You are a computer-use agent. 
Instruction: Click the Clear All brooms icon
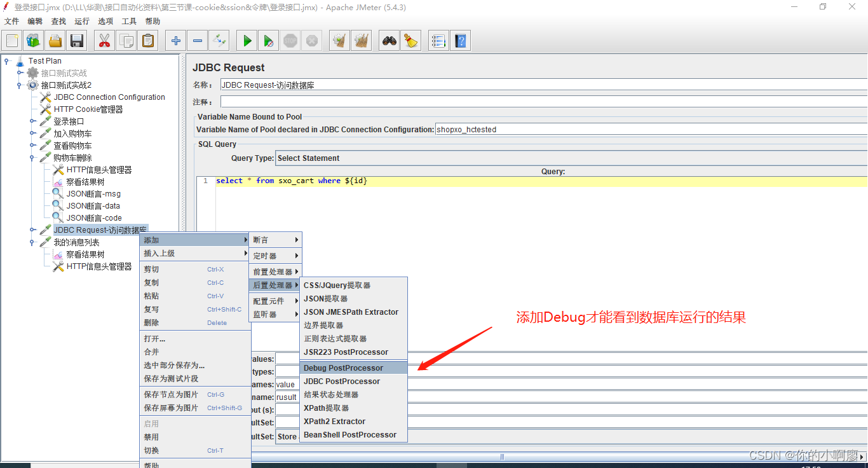point(362,41)
